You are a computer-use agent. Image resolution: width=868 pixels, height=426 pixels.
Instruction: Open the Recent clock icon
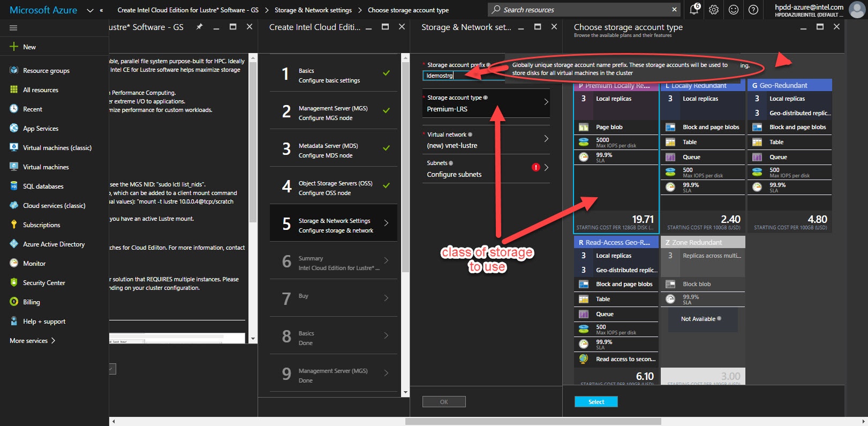tap(14, 109)
